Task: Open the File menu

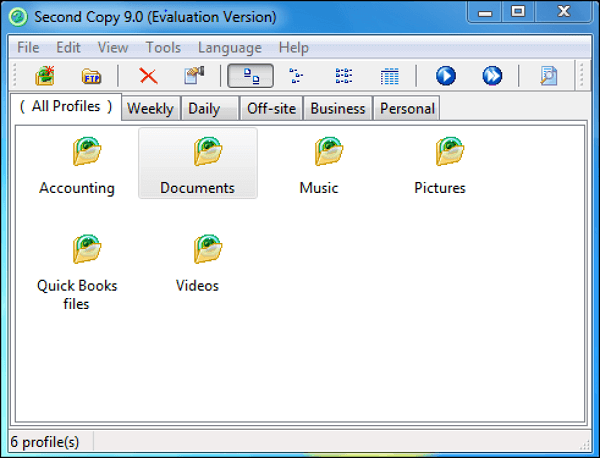Action: 28,47
